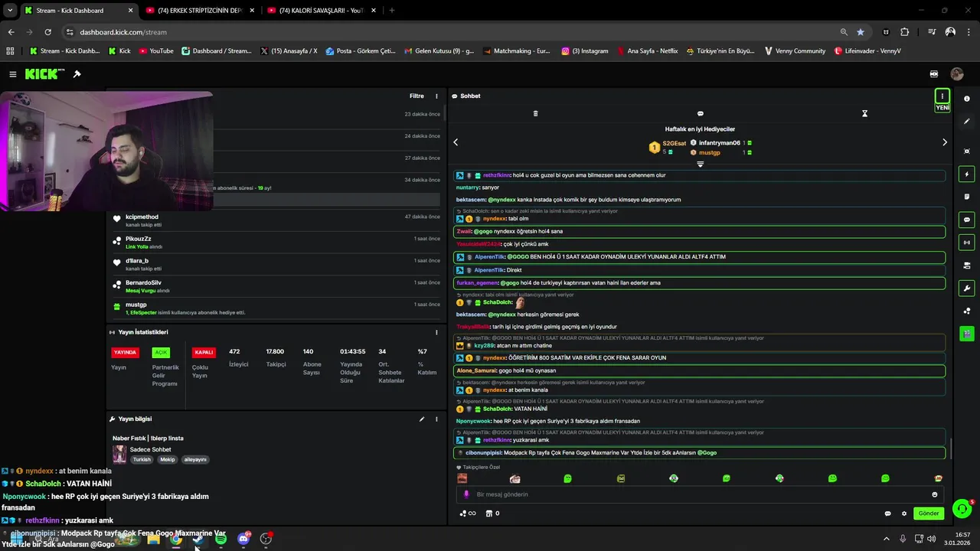Viewport: 980px width, 551px height.
Task: Open the Instagram bookmark
Action: pos(585,51)
